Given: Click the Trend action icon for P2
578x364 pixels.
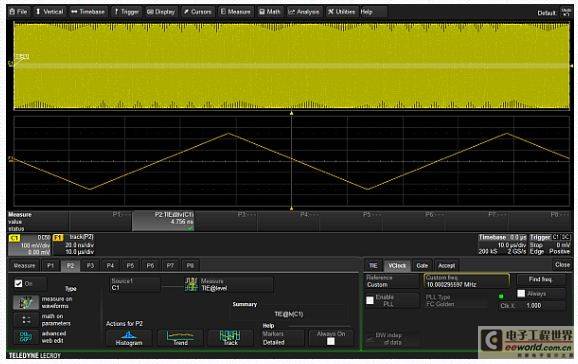Looking at the screenshot, I should [180, 338].
